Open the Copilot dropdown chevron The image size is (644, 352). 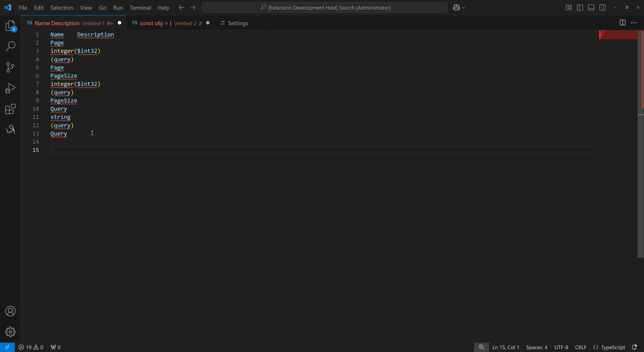tap(464, 8)
